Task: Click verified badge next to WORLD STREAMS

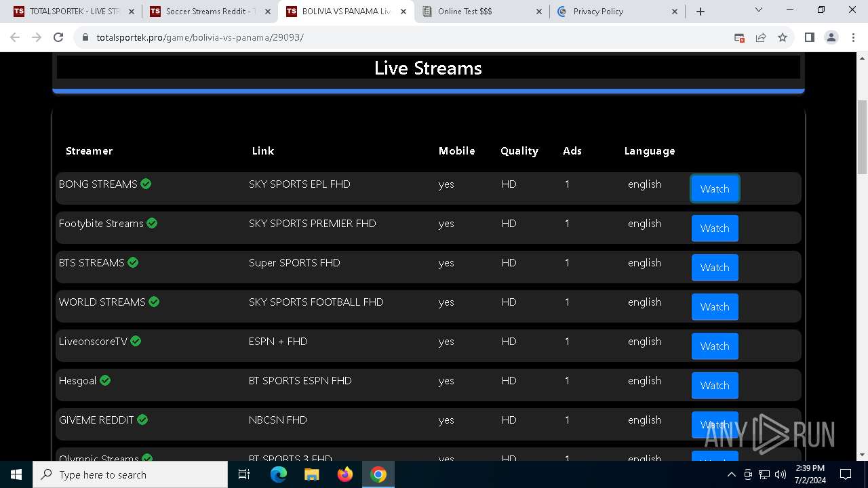Action: [154, 302]
